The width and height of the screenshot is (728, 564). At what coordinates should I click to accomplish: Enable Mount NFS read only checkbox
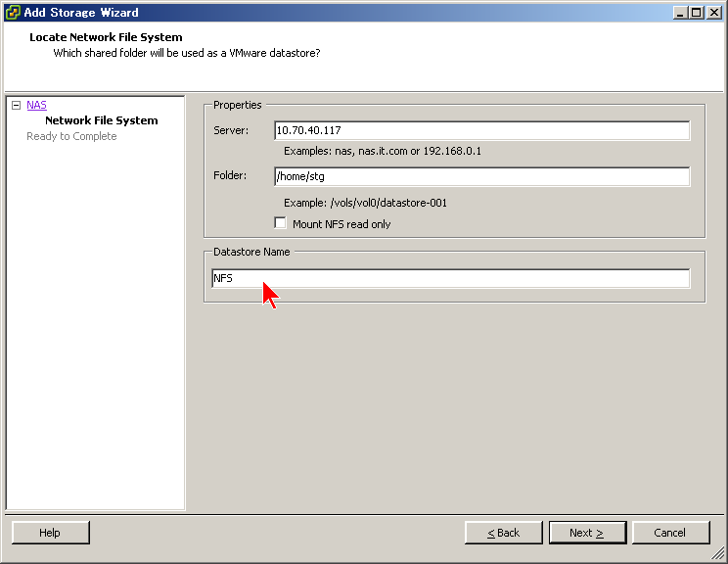(x=281, y=223)
